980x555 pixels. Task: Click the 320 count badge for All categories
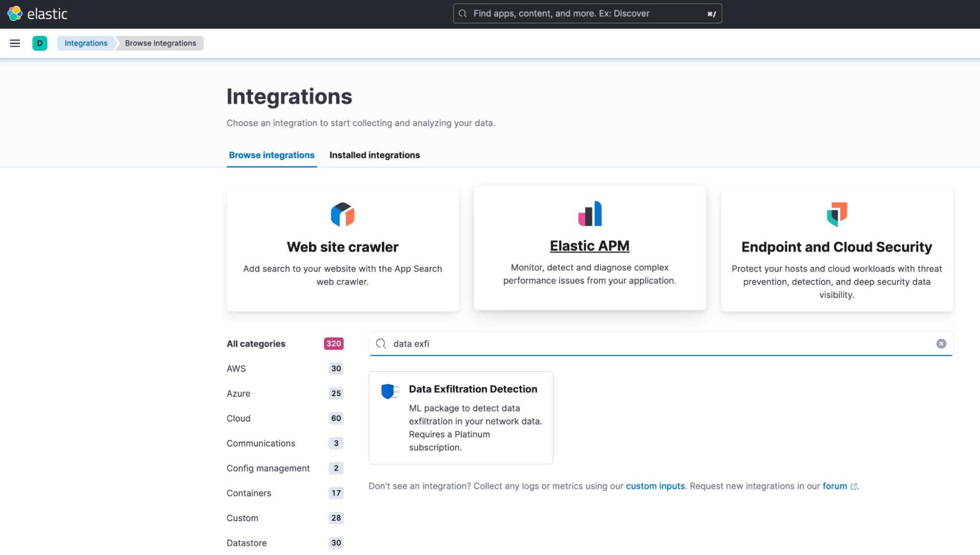tap(333, 344)
